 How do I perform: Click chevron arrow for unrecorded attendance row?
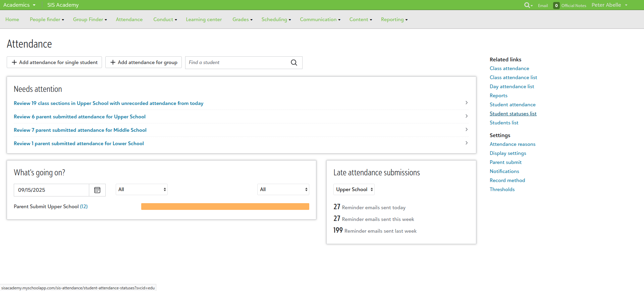tap(467, 103)
